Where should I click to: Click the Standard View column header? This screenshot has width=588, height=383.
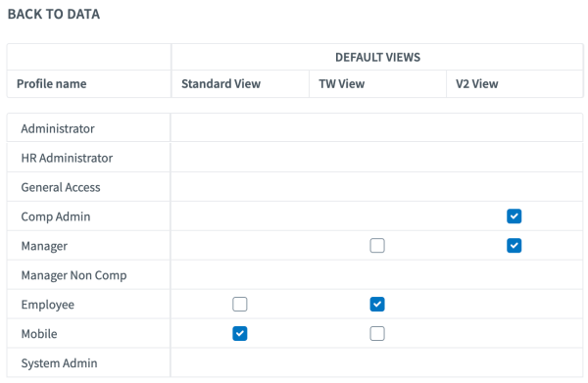220,83
